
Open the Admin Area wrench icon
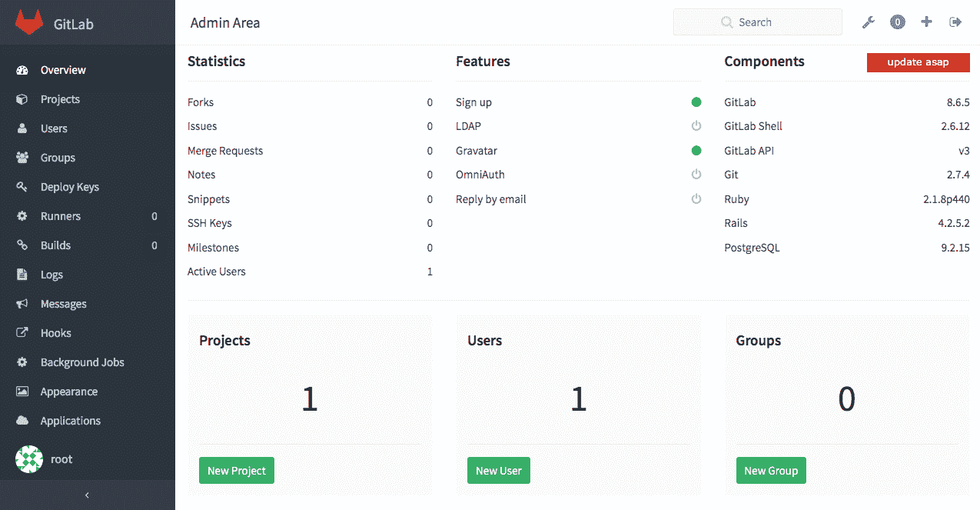pos(868,22)
